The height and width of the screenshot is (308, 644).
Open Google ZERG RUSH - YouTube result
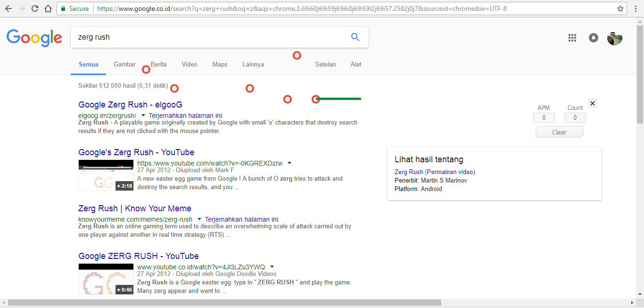tap(139, 256)
